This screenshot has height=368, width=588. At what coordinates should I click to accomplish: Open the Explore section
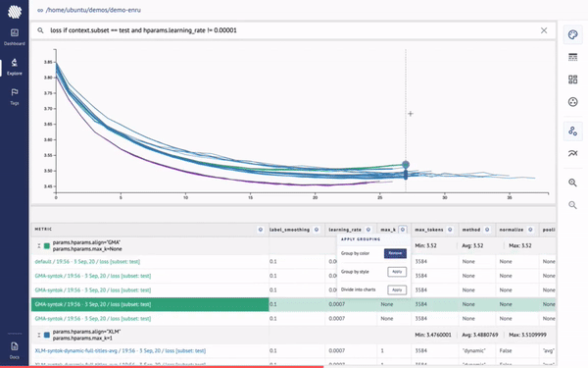click(15, 67)
